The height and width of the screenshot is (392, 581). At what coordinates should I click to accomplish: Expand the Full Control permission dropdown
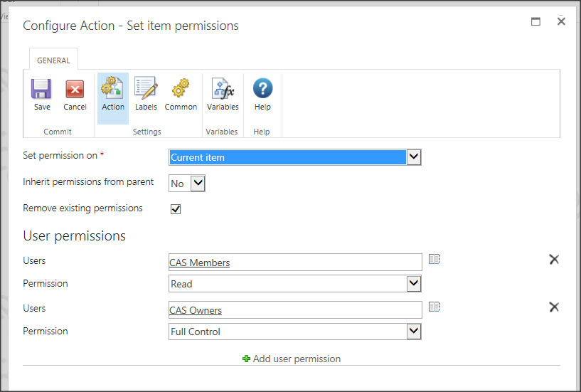(413, 332)
